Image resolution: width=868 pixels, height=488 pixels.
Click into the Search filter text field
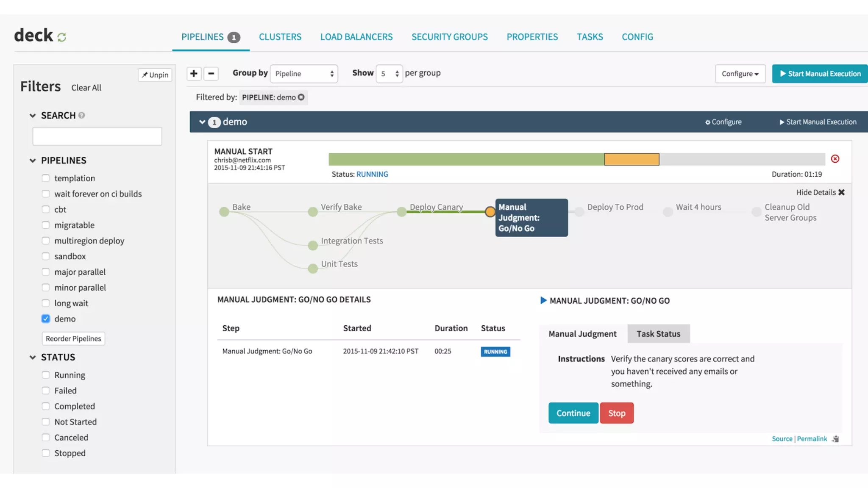click(97, 136)
